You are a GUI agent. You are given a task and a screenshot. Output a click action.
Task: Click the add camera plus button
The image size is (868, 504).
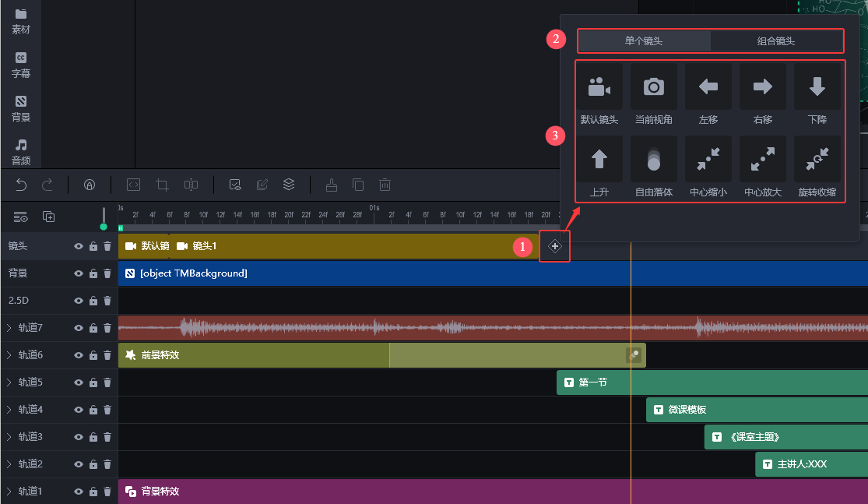pyautogui.click(x=555, y=246)
